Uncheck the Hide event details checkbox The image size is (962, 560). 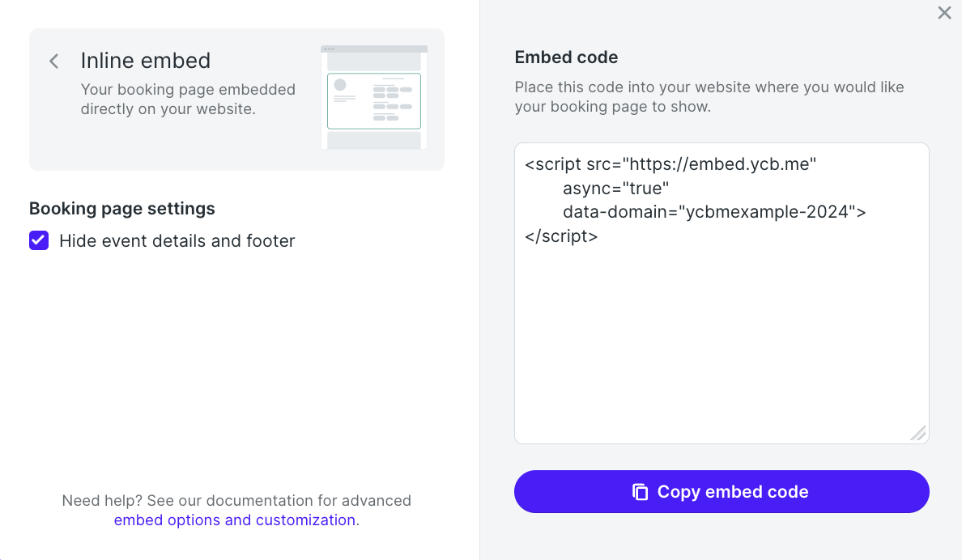click(39, 240)
